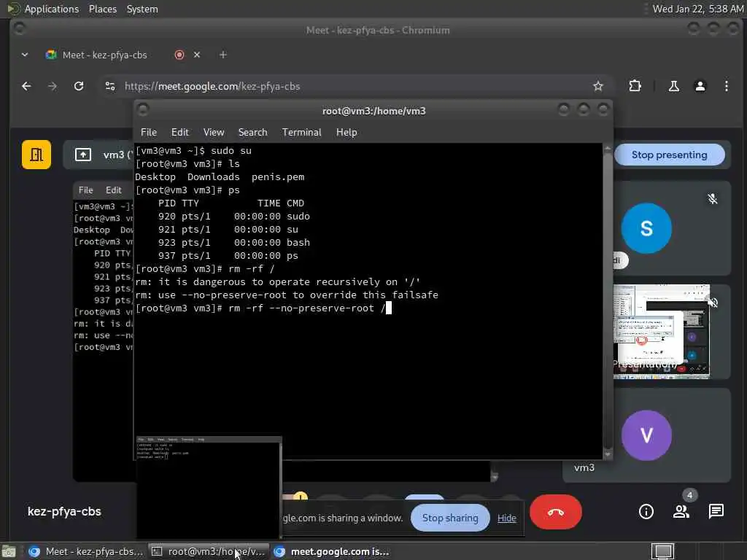Click 'Downloads' in the terminal ls output
This screenshot has height=560, width=747.
point(214,176)
